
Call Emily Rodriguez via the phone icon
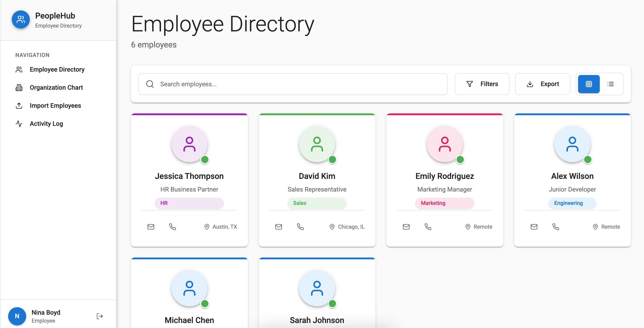point(428,227)
